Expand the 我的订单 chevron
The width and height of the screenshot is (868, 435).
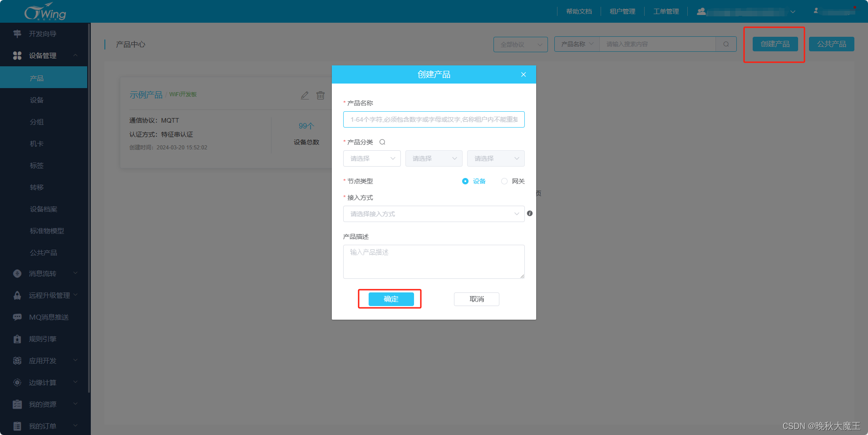coord(75,425)
